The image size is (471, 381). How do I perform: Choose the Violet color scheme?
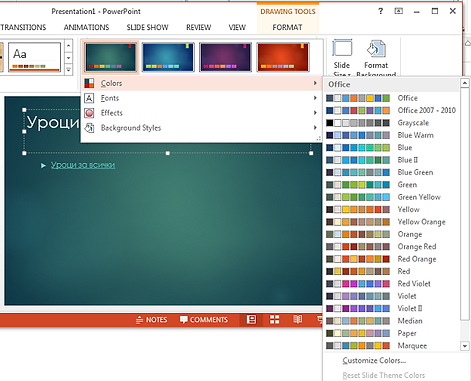392,296
